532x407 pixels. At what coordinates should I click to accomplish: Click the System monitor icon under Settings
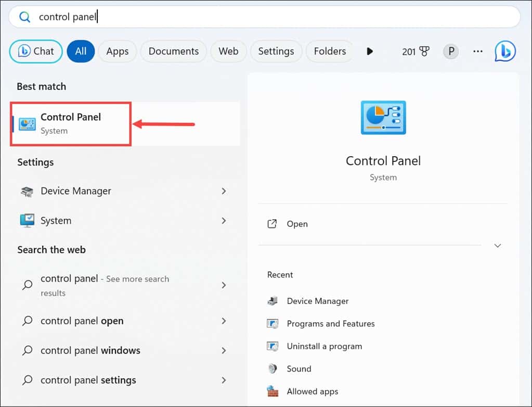(x=27, y=220)
